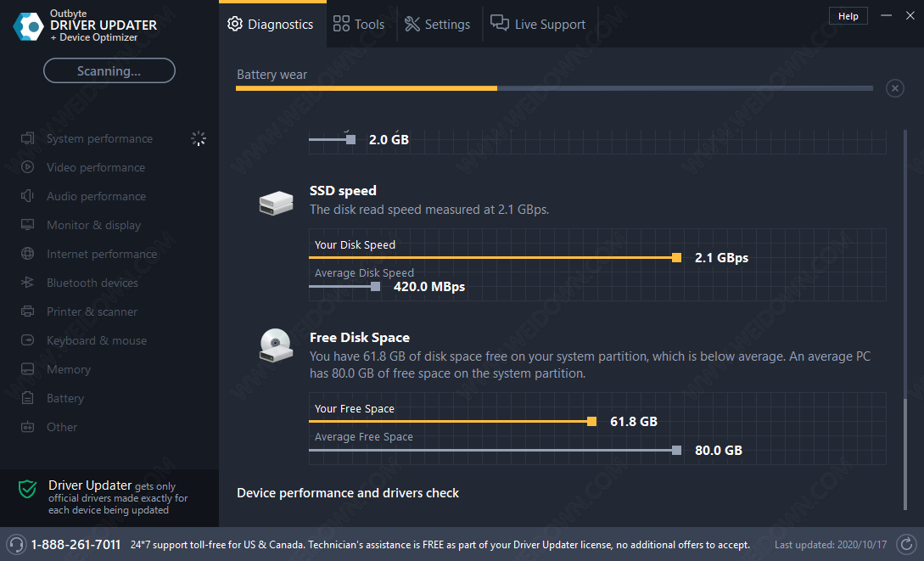Click the Bluetooth devices icon
924x561 pixels.
tap(28, 283)
